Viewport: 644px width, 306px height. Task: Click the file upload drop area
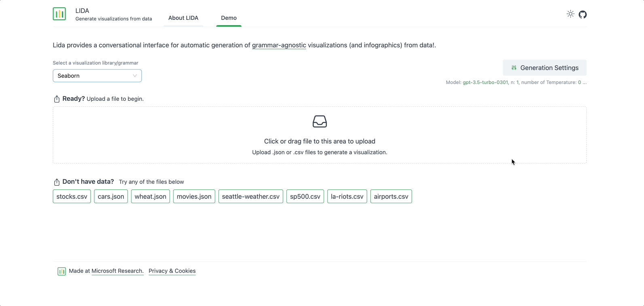coord(320,142)
